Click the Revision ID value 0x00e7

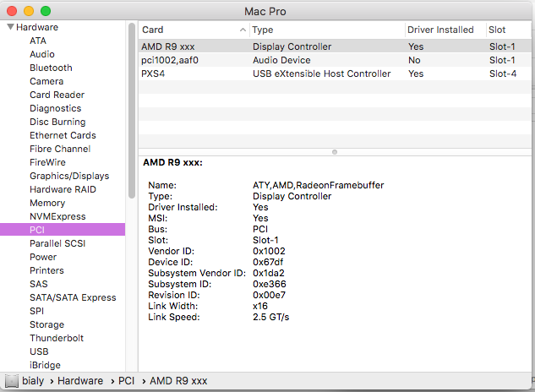269,295
